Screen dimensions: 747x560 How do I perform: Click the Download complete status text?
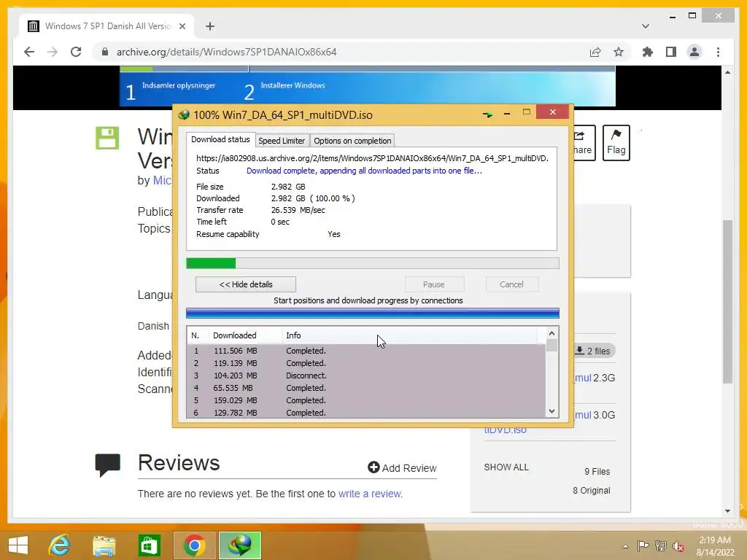coord(364,171)
